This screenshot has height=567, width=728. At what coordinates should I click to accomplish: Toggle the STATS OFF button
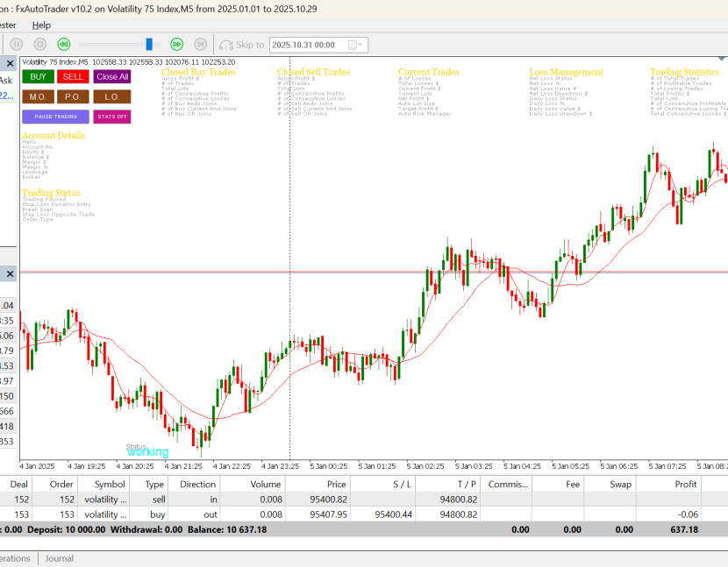coord(111,116)
